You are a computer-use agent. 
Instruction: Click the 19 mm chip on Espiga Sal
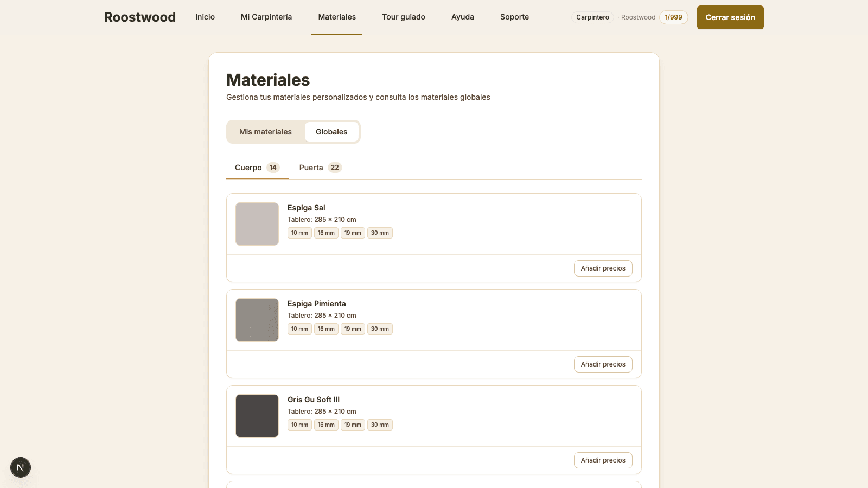(x=353, y=233)
